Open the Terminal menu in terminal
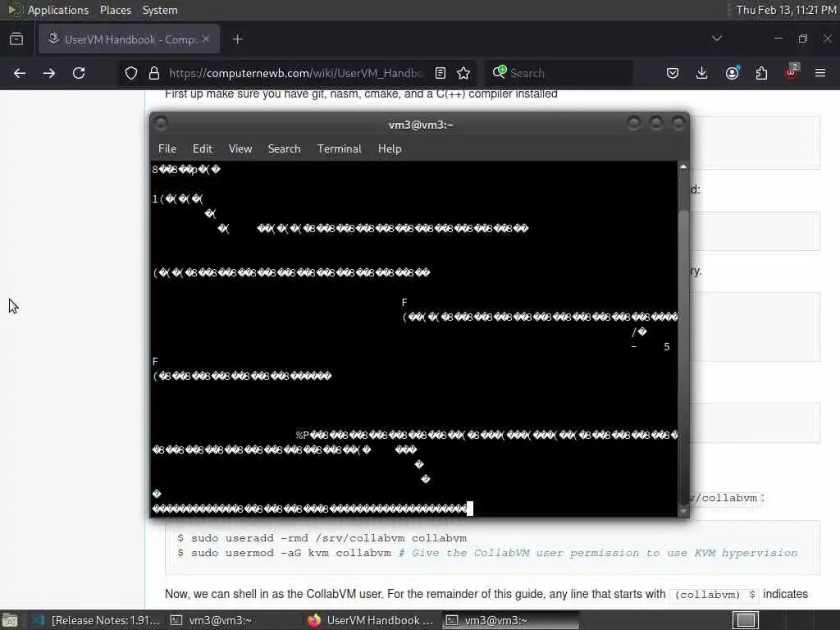 click(x=339, y=149)
